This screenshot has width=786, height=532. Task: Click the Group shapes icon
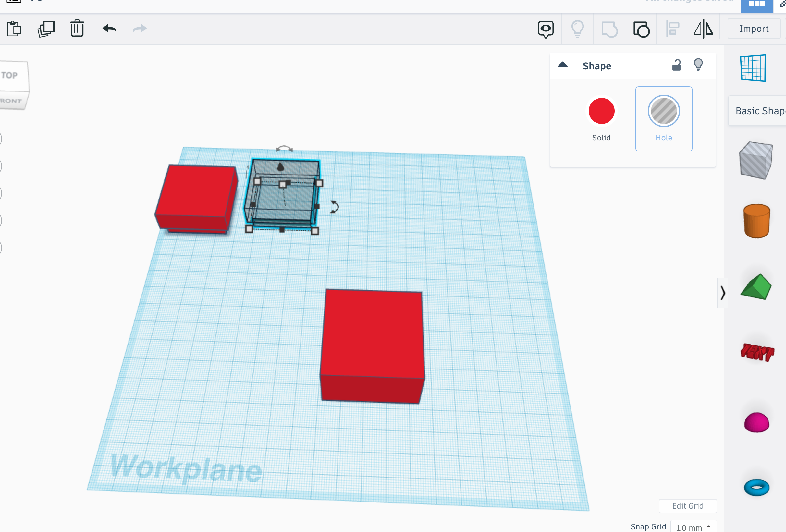tap(609, 29)
